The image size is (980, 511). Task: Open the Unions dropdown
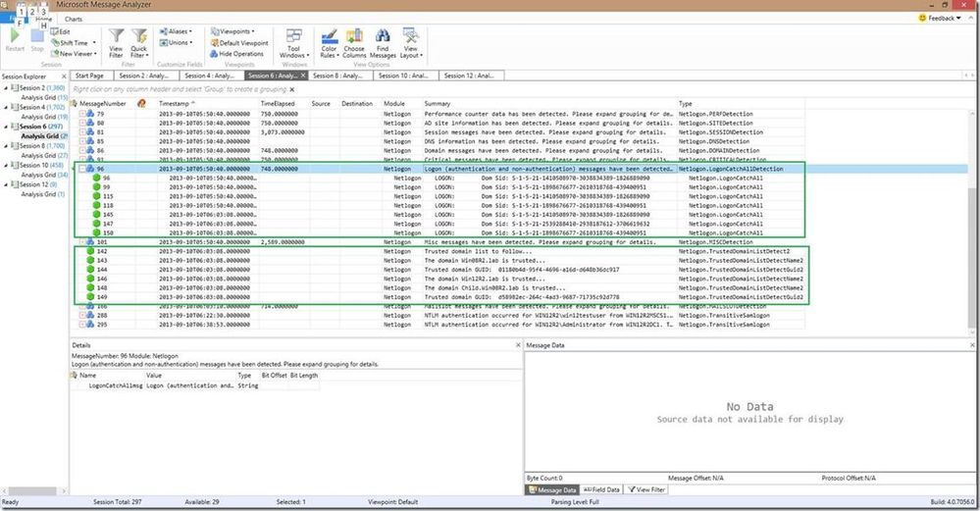pos(176,42)
